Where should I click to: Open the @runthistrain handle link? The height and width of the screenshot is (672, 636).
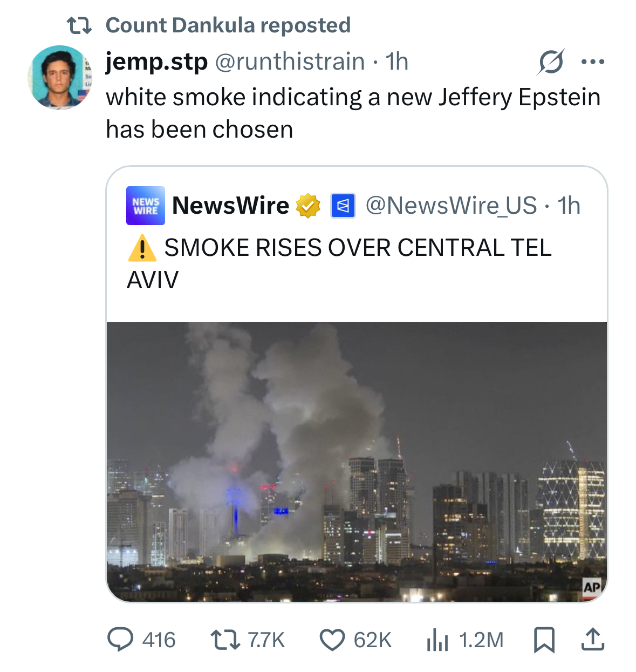(x=290, y=62)
